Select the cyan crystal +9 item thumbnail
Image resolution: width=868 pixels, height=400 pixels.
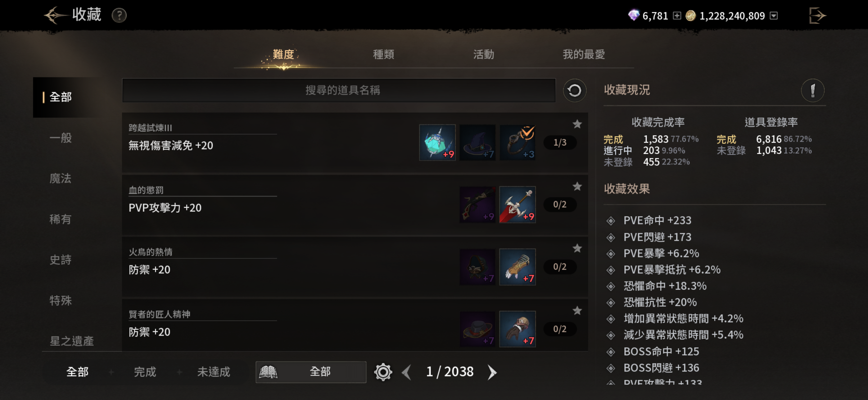coord(437,142)
